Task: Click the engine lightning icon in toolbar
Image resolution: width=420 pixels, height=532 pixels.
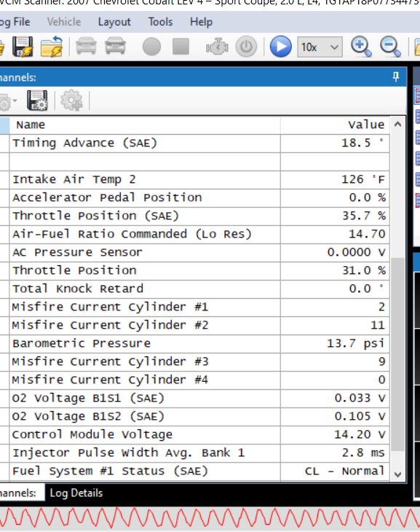Action: (217, 47)
